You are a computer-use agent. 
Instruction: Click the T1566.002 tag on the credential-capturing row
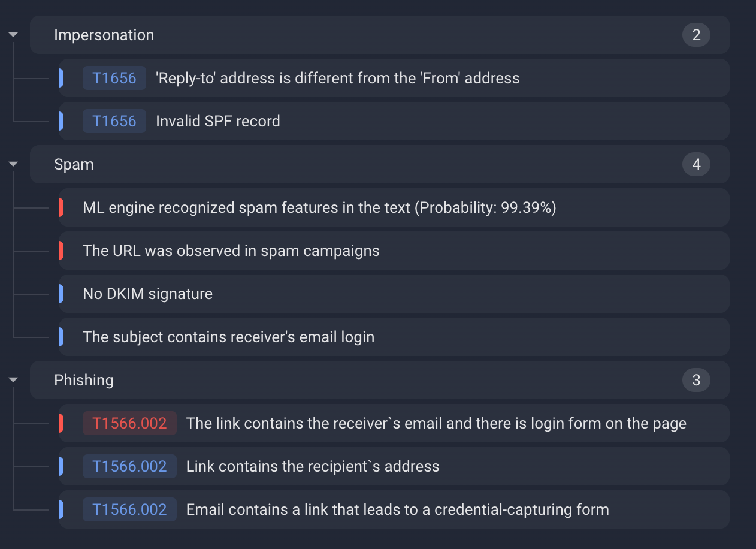click(x=129, y=509)
